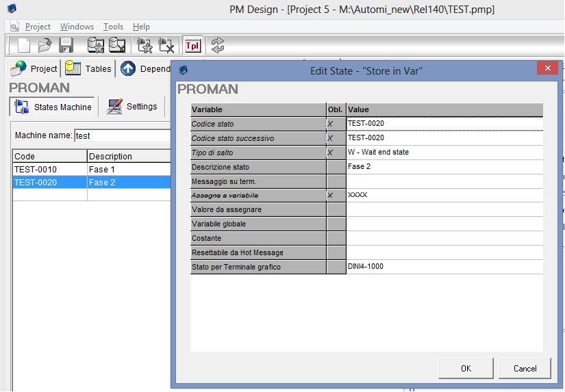Open the Tools menu

(113, 27)
